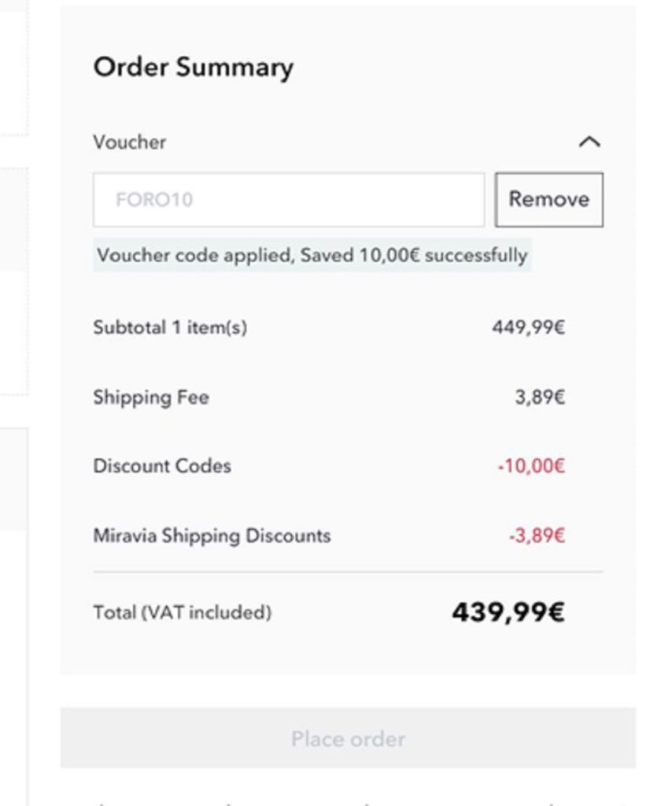Click the red -3,89€ shipping discount

coord(536,536)
